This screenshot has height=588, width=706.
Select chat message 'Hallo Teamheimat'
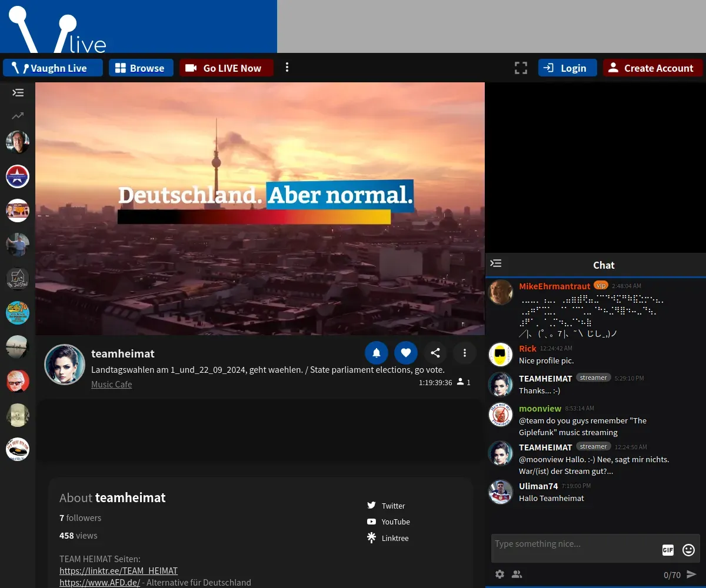pyautogui.click(x=551, y=498)
